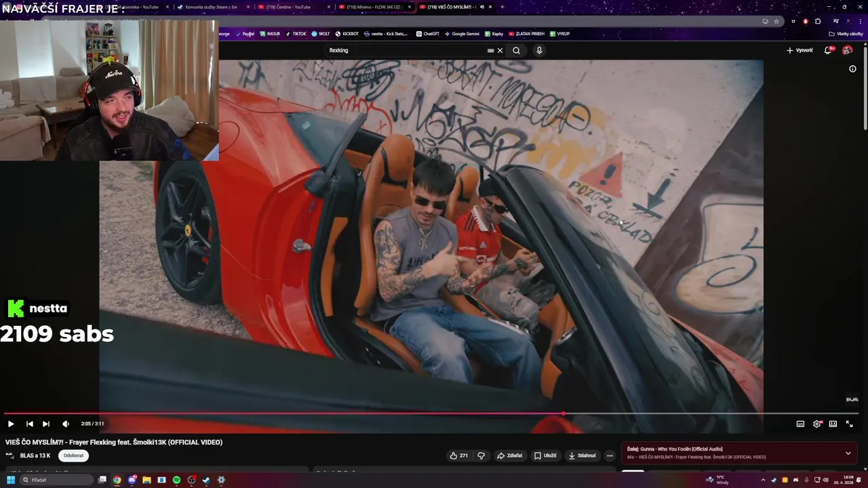868x488 pixels.
Task: Open VYKUP bookmark
Action: coord(560,34)
